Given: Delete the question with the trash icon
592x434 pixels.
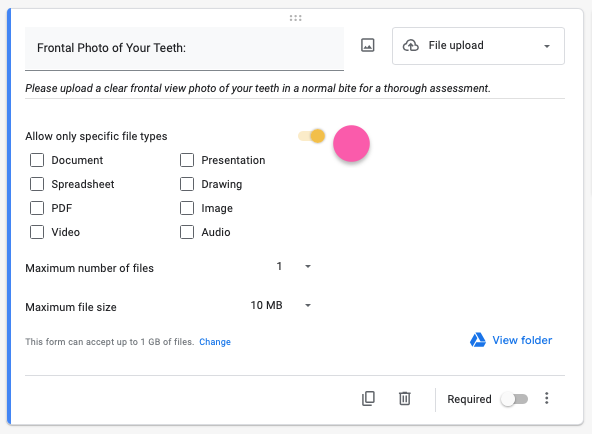Looking at the screenshot, I should 404,399.
